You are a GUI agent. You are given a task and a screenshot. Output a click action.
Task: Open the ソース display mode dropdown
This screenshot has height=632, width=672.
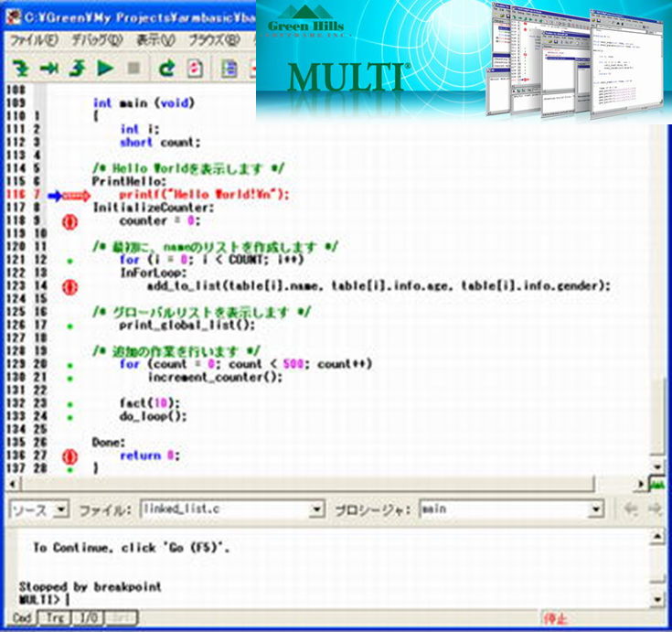point(62,509)
